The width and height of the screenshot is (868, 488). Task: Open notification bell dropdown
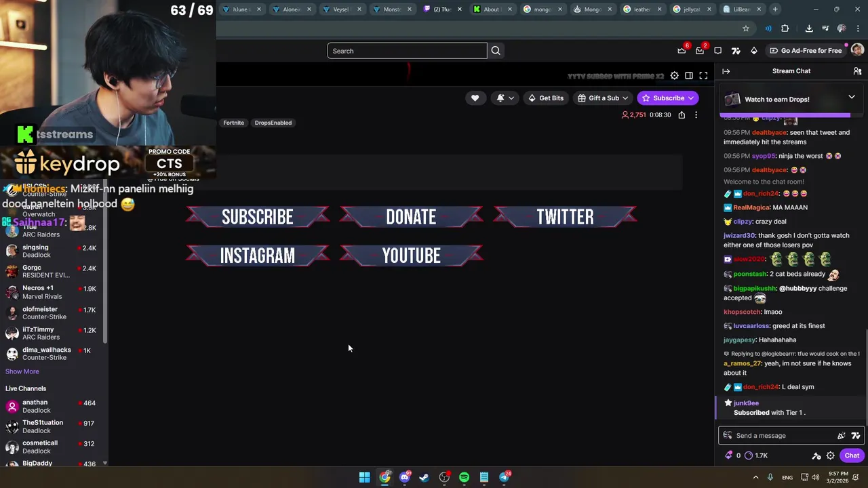(x=505, y=98)
